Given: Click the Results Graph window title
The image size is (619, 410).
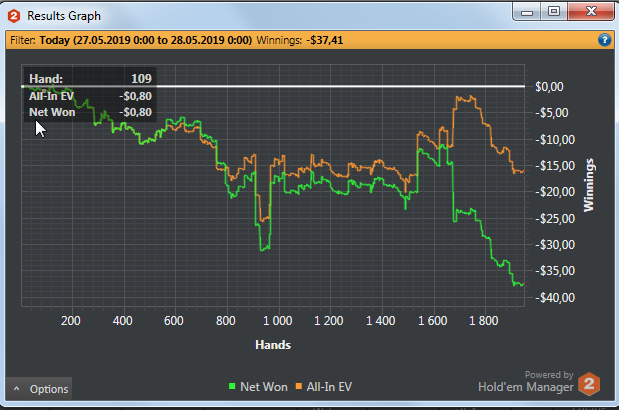Looking at the screenshot, I should tap(64, 16).
